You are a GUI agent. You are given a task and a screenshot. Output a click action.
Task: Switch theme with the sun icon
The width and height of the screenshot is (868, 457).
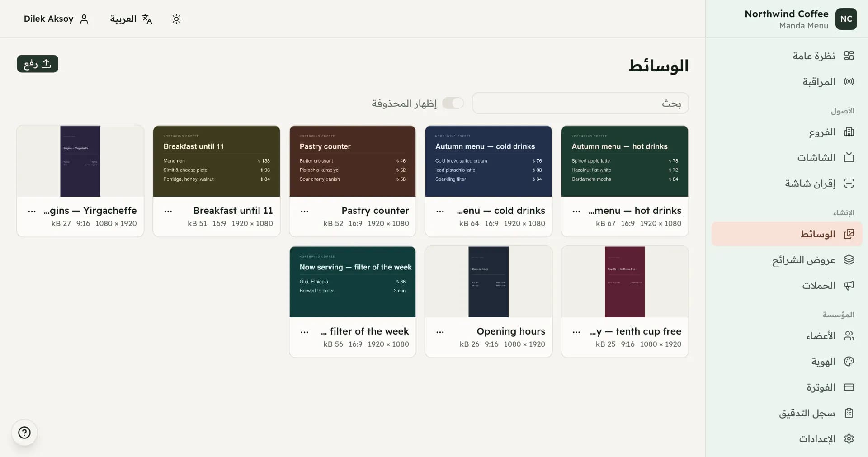click(x=176, y=19)
